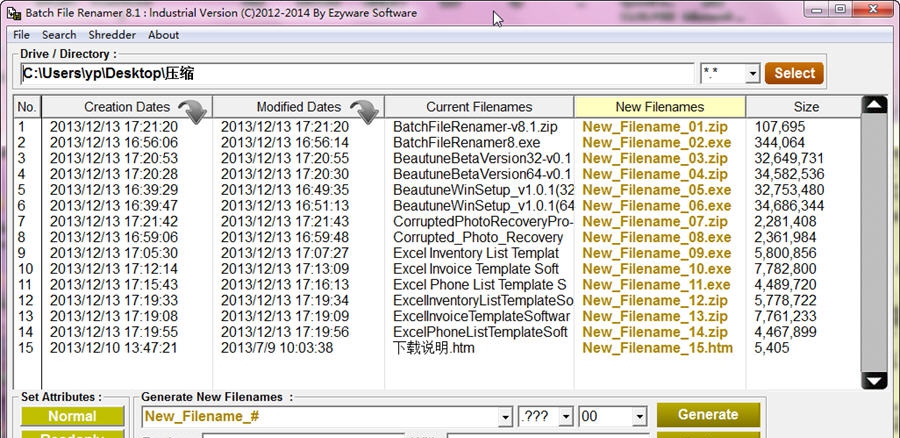This screenshot has height=438, width=900.
Task: Click row number 7 in the No. column
Action: coord(21,222)
